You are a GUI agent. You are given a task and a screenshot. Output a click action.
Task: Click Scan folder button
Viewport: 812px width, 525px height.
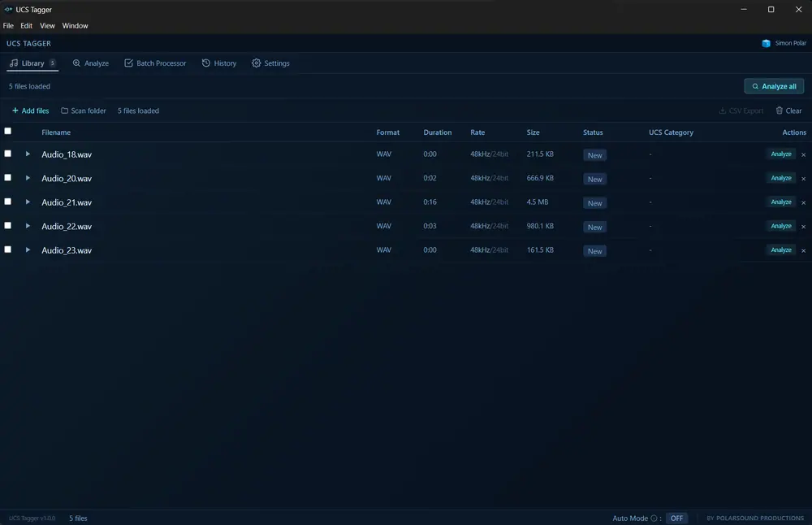(84, 111)
